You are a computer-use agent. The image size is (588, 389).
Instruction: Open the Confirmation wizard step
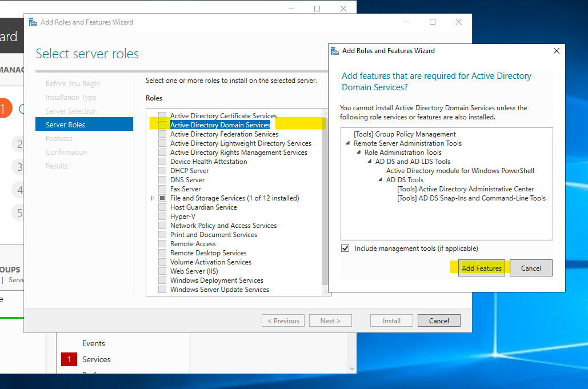[66, 152]
